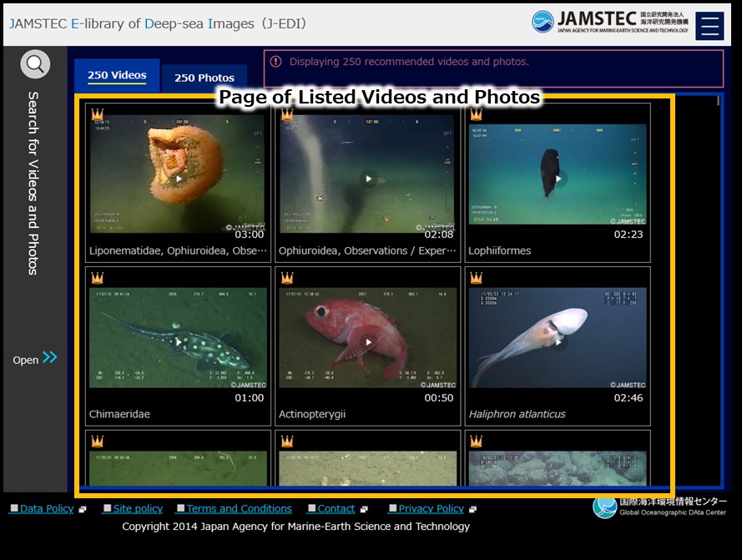
Task: Select the Chimaeridae caption
Action: 119,414
